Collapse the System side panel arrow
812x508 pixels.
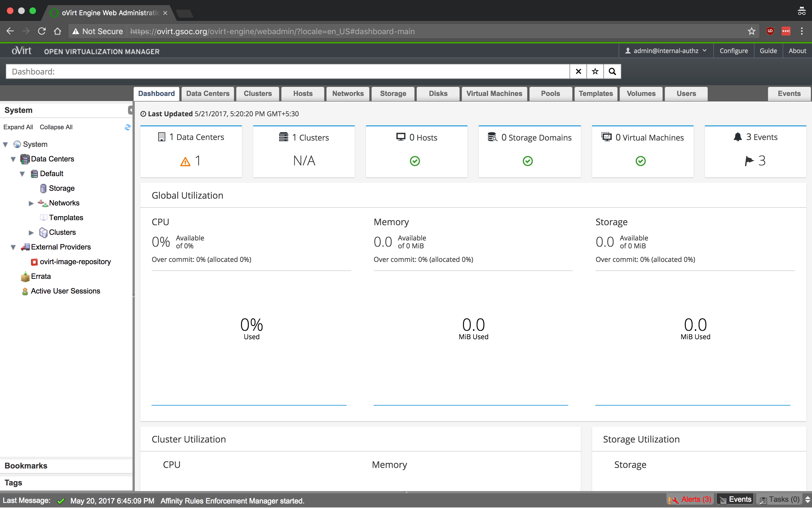(130, 110)
